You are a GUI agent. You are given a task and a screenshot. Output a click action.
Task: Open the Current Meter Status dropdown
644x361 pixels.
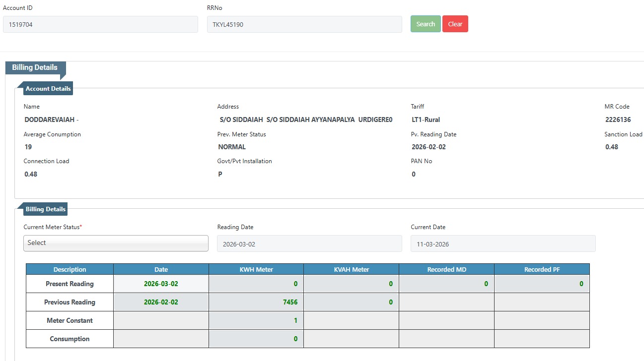(x=116, y=243)
